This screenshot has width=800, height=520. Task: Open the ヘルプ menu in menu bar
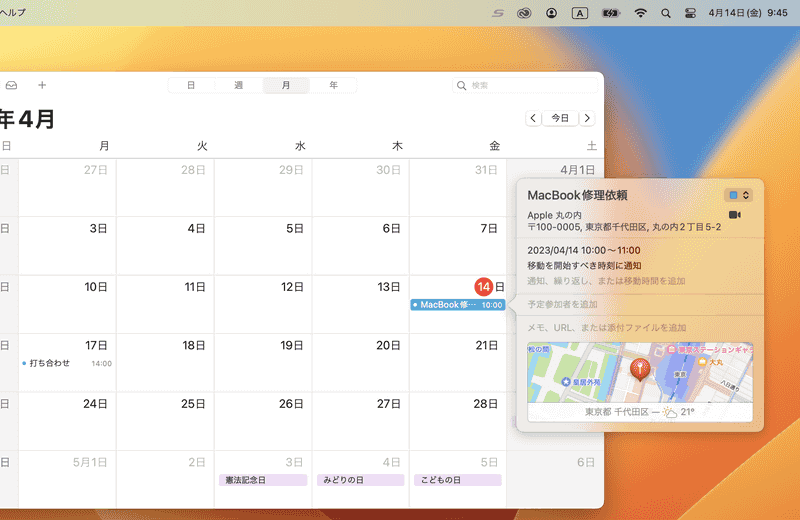[x=12, y=13]
